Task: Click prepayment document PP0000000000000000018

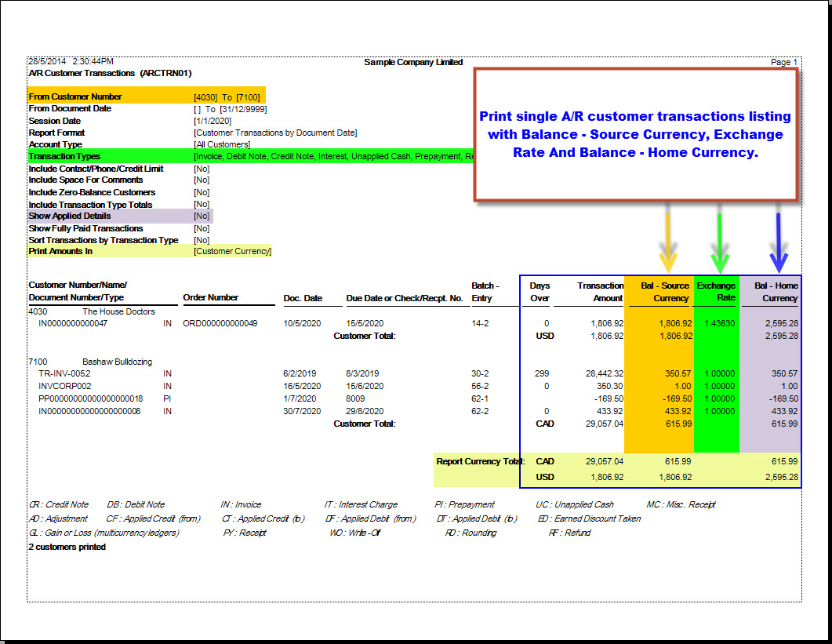Action: (91, 398)
